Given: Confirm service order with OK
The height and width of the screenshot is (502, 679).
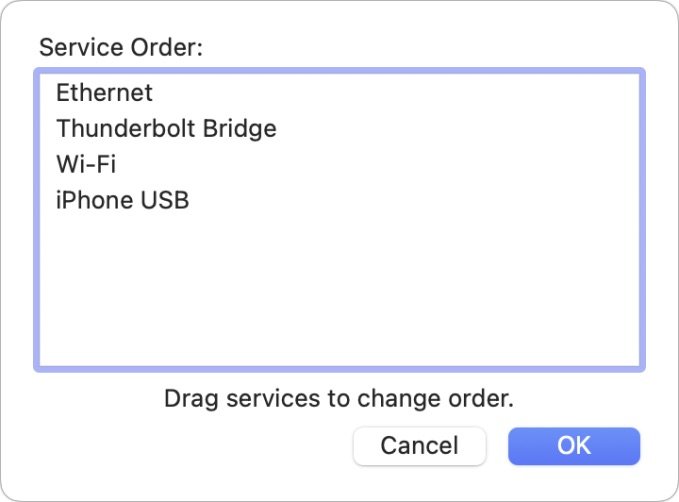Looking at the screenshot, I should pyautogui.click(x=573, y=445).
